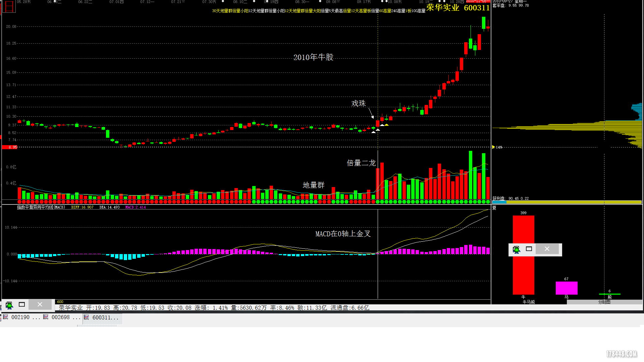This screenshot has height=362, width=644.
Task: Click the 002698 tab's chart icon
Action: [46, 317]
